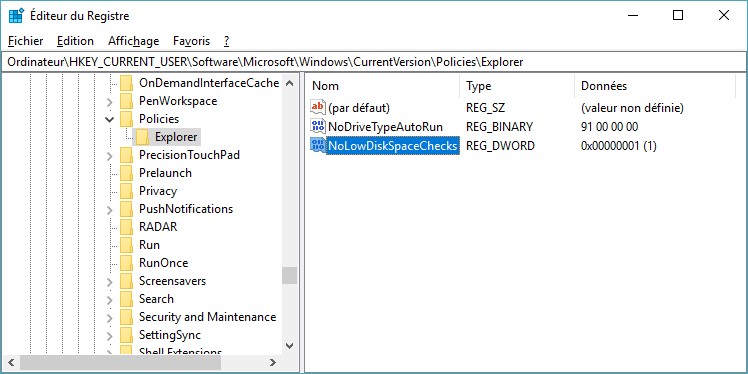This screenshot has width=748, height=374.
Task: Click the PrecisionTouchPad folder icon
Action: click(126, 155)
